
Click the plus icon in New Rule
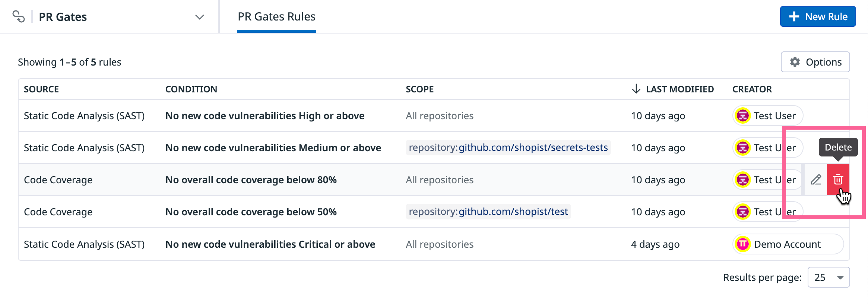click(x=794, y=17)
